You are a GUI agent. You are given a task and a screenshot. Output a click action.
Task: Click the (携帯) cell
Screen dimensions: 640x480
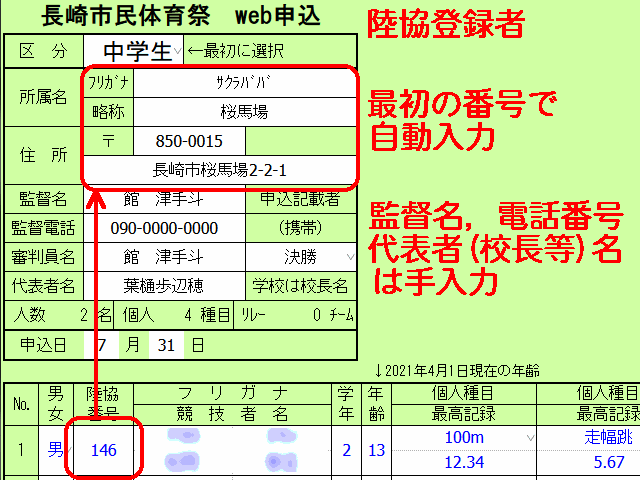pos(301,228)
